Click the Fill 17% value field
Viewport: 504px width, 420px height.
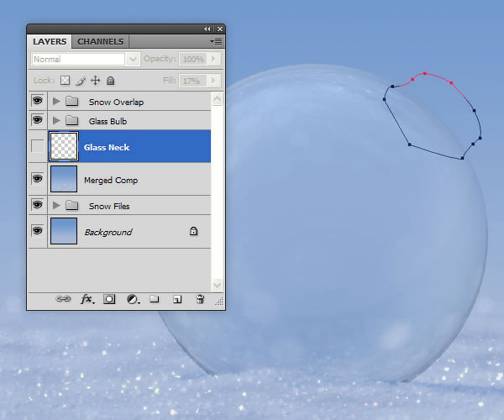[x=193, y=81]
